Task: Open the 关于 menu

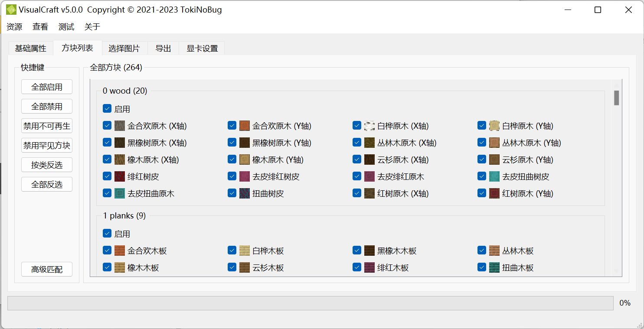Action: (x=92, y=27)
